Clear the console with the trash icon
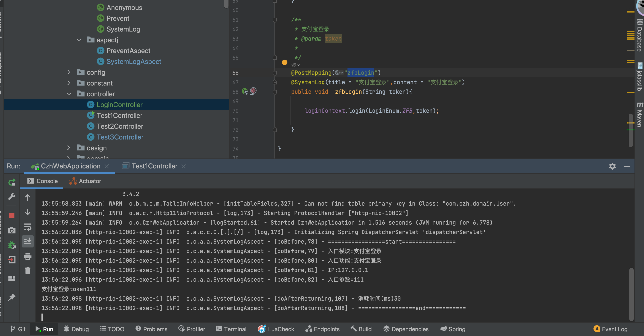The width and height of the screenshot is (644, 336). click(28, 271)
